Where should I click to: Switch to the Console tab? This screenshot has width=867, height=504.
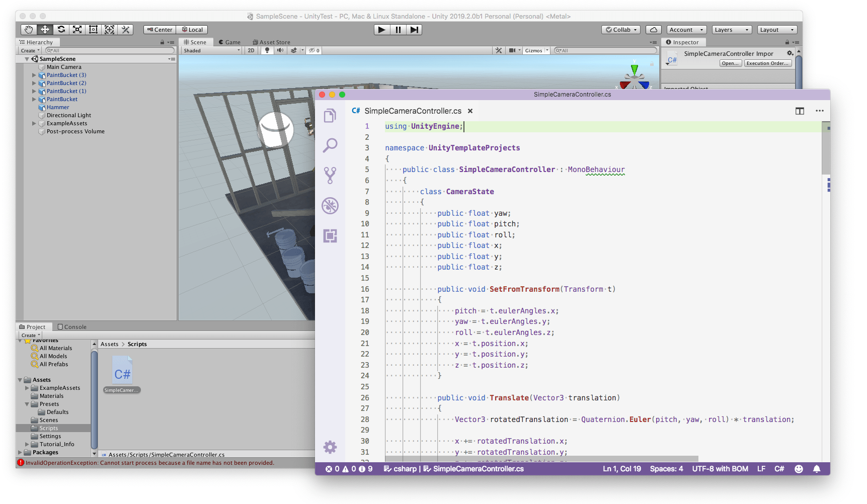[x=72, y=326]
